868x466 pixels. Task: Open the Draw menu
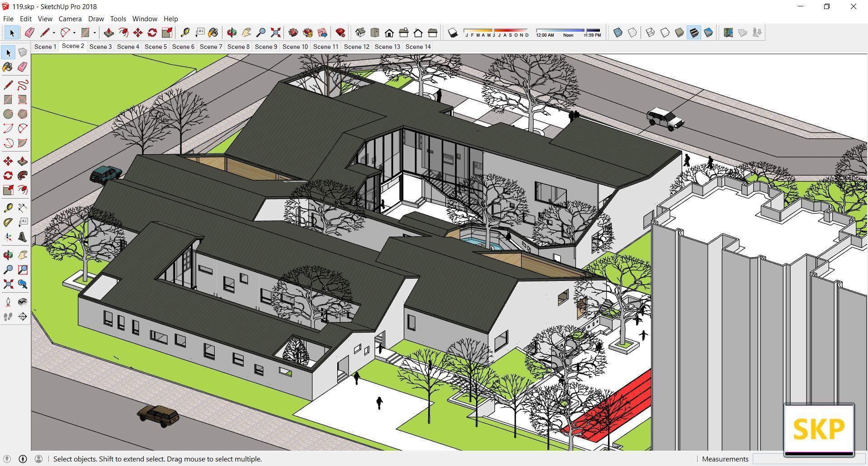[x=96, y=19]
